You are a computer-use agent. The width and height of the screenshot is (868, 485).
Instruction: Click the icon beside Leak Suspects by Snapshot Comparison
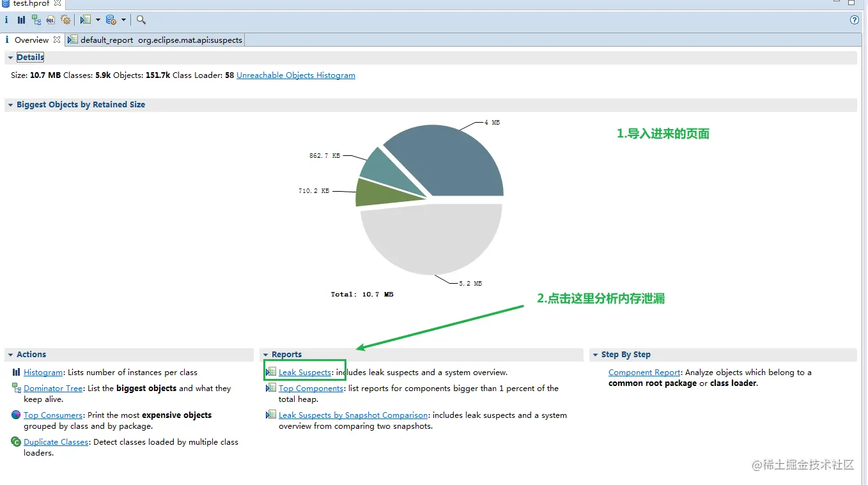pyautogui.click(x=271, y=415)
